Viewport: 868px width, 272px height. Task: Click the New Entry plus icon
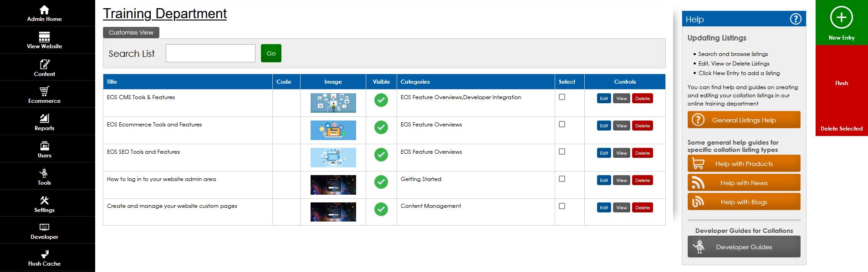tap(841, 18)
